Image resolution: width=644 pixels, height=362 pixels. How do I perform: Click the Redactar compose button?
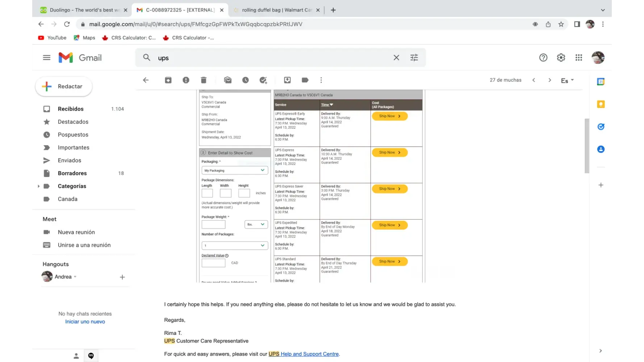coord(64,87)
